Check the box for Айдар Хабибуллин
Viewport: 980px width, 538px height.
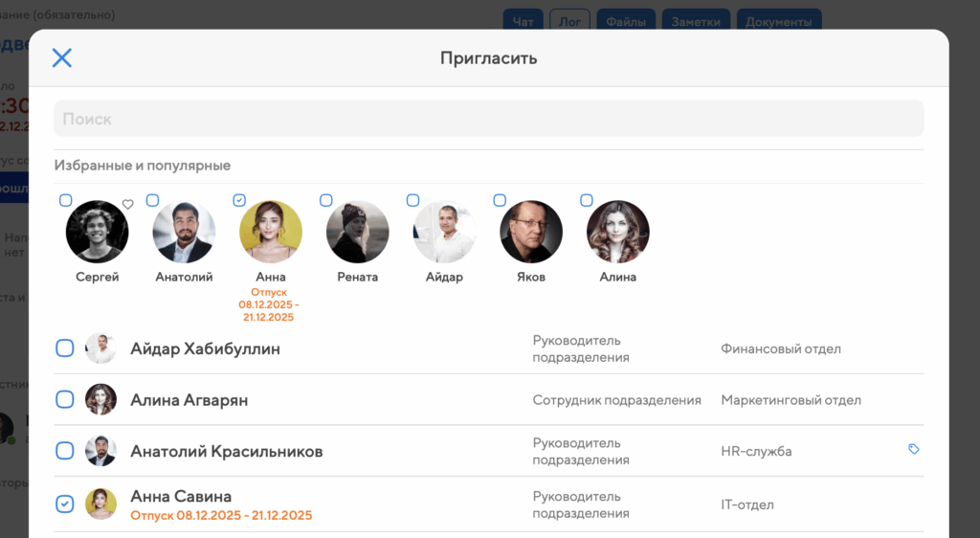pos(64,348)
